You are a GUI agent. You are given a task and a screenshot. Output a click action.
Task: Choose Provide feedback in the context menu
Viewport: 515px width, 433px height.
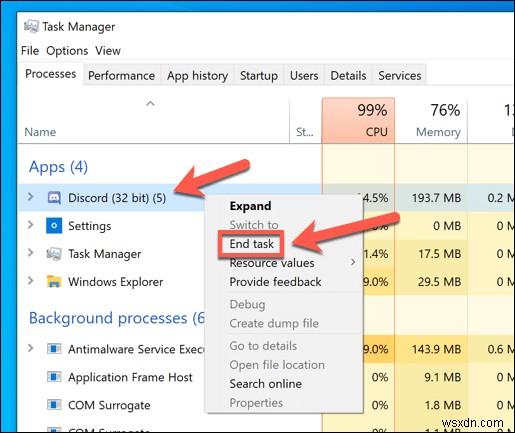(275, 282)
